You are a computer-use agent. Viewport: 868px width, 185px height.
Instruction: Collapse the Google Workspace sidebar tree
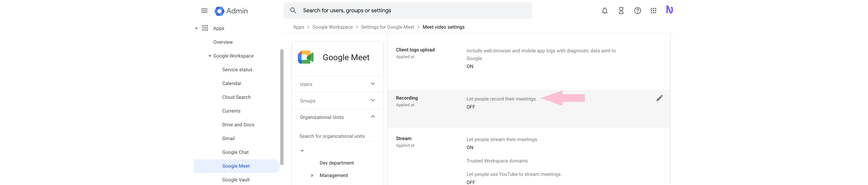point(210,56)
